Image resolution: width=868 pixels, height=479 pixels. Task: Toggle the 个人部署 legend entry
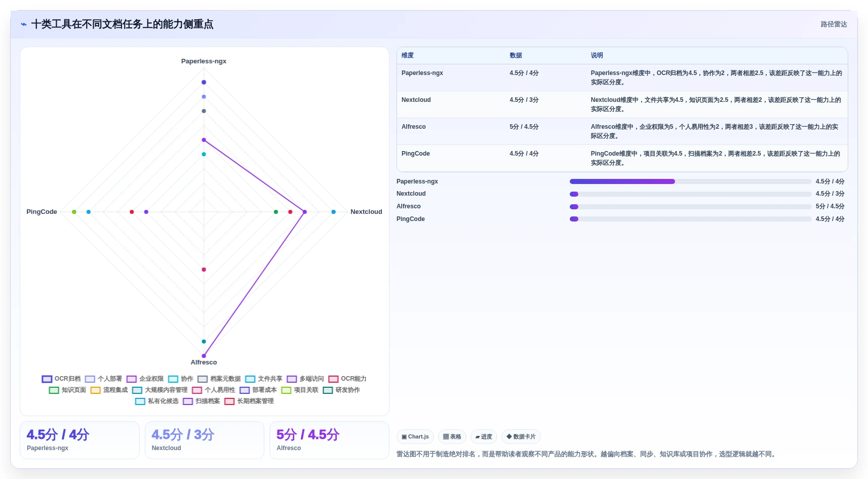point(103,379)
